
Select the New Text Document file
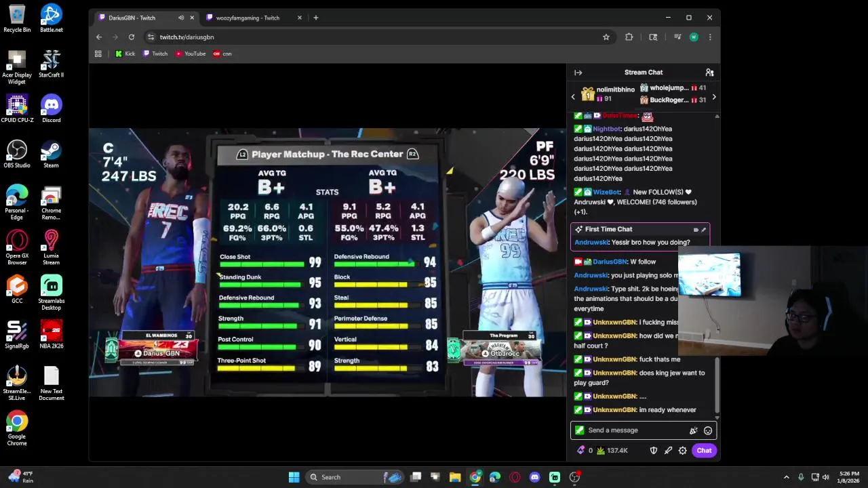click(x=52, y=383)
